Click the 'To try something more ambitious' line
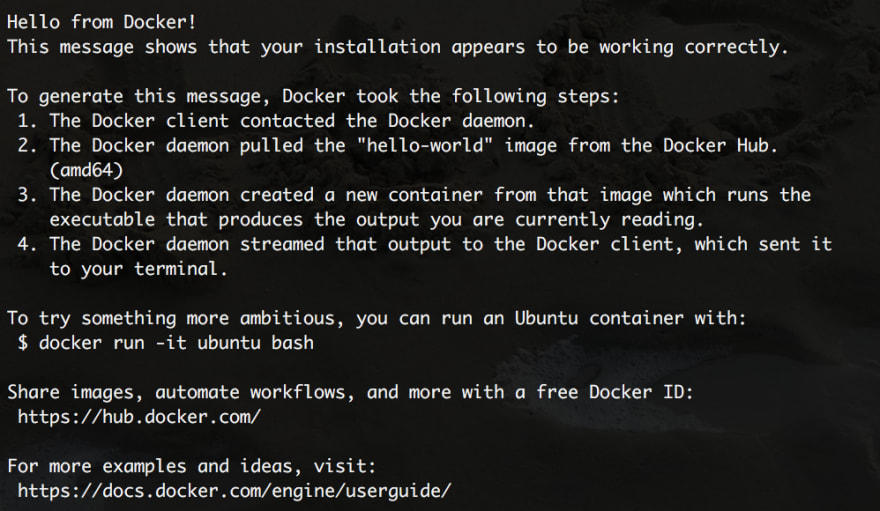The width and height of the screenshot is (880, 511). tap(377, 318)
